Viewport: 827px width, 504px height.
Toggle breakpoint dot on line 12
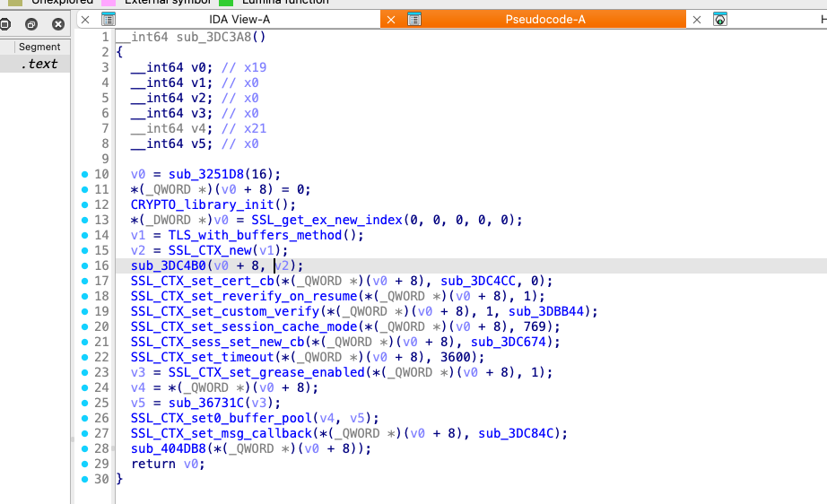[x=84, y=204]
